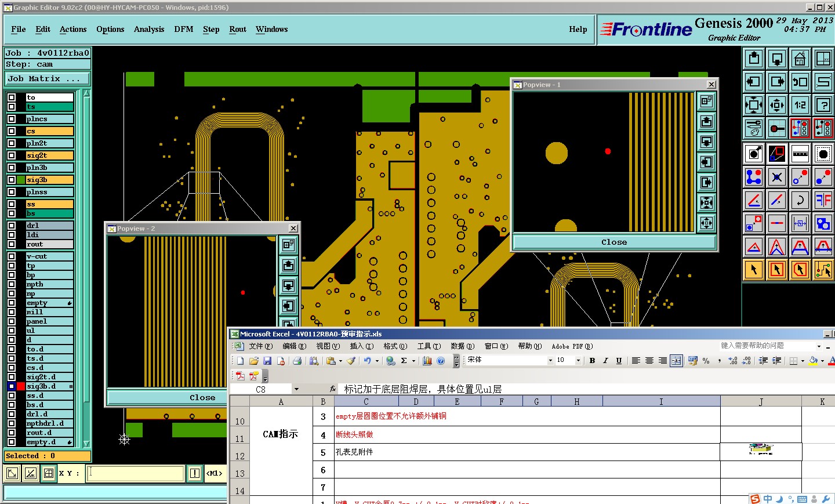This screenshot has height=504, width=835.
Task: Click the Excel Merge and Center icon
Action: pyautogui.click(x=676, y=361)
